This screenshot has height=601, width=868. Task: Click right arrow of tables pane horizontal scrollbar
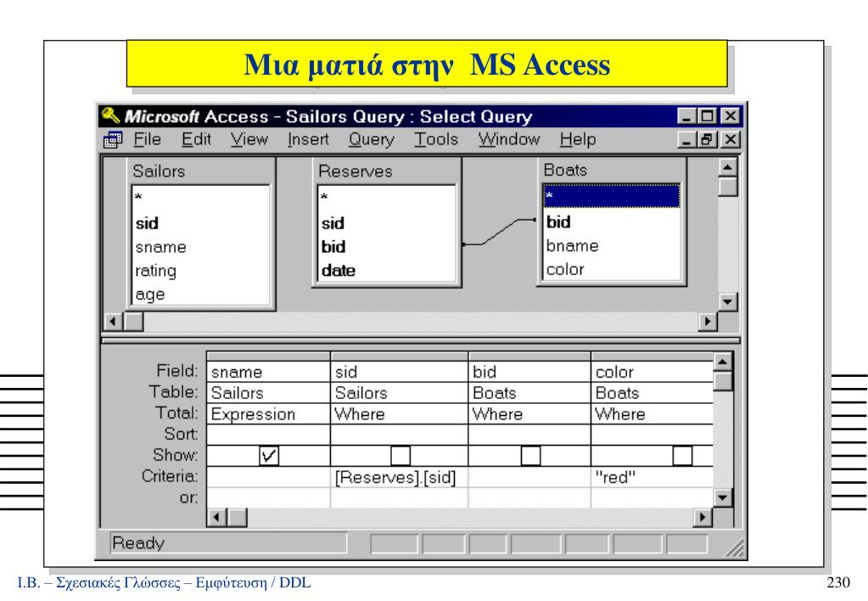coord(708,321)
